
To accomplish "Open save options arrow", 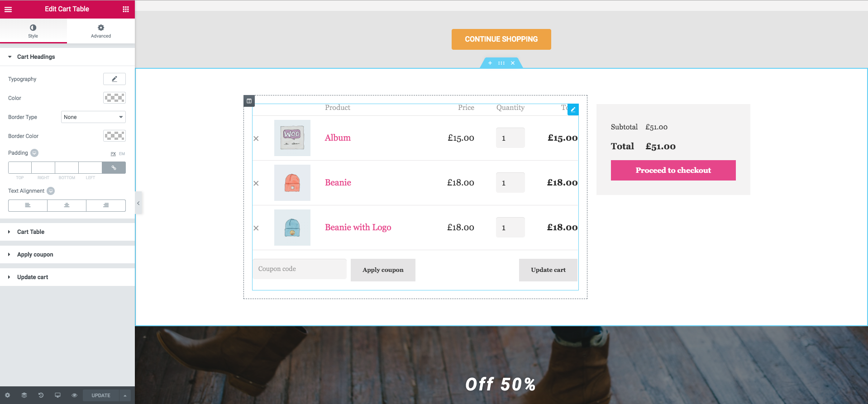I will (125, 395).
